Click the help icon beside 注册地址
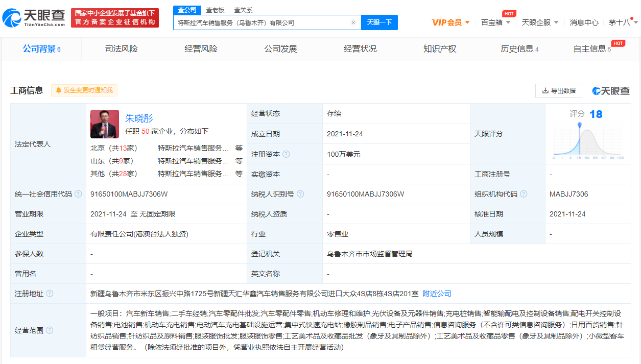The height and width of the screenshot is (364, 641). point(50,294)
